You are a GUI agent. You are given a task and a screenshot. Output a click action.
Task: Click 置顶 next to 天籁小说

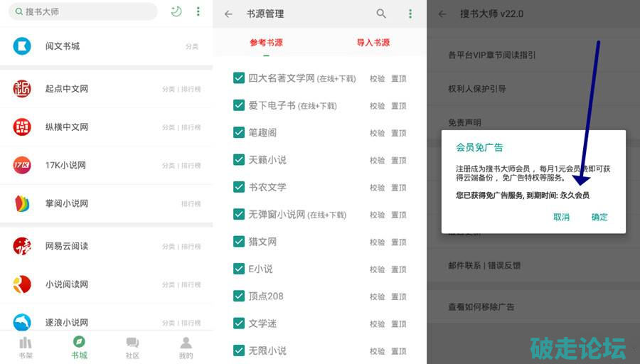(x=399, y=161)
